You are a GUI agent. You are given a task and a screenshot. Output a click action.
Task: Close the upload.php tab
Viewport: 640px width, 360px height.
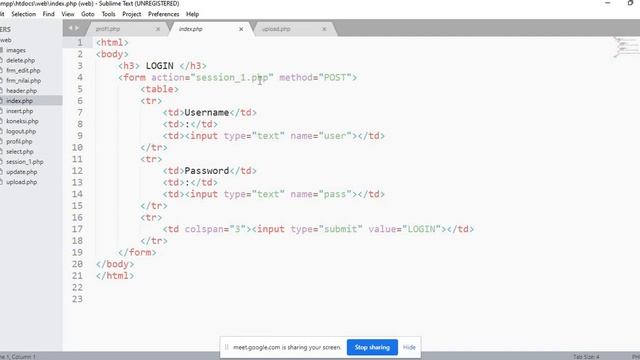324,29
